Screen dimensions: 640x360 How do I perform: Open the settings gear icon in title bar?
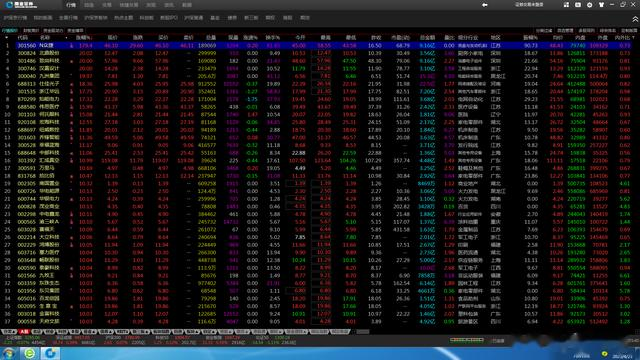589,5
